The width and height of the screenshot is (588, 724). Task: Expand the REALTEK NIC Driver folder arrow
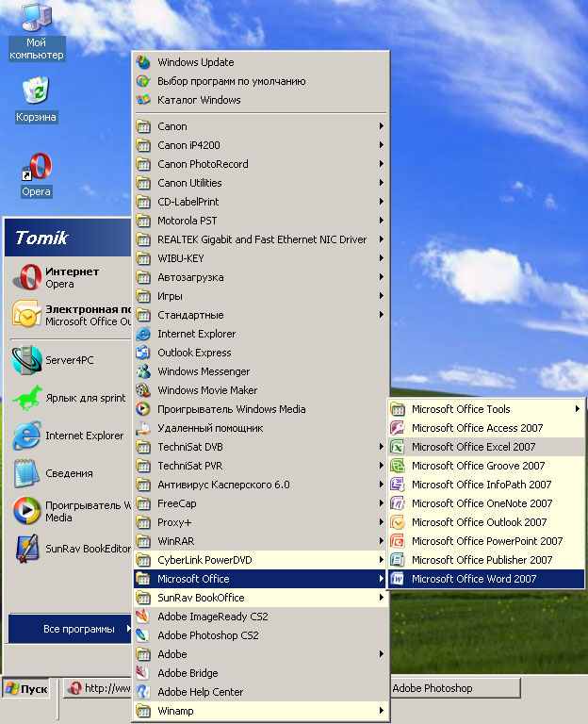tap(382, 239)
